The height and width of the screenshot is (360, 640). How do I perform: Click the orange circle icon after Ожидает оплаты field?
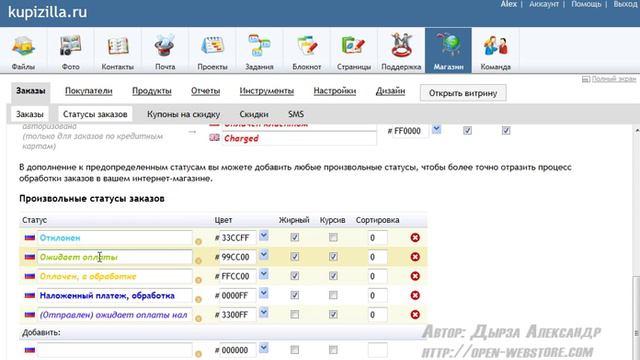198,261
